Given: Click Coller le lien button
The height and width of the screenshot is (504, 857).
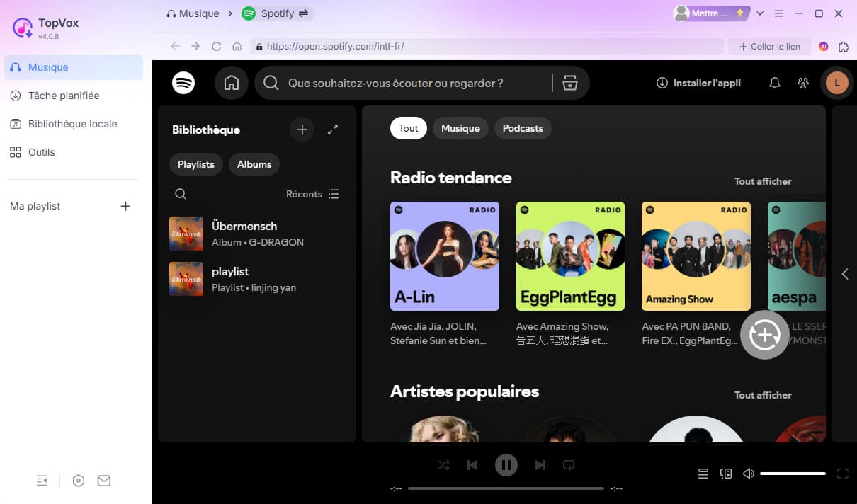Looking at the screenshot, I should 769,47.
